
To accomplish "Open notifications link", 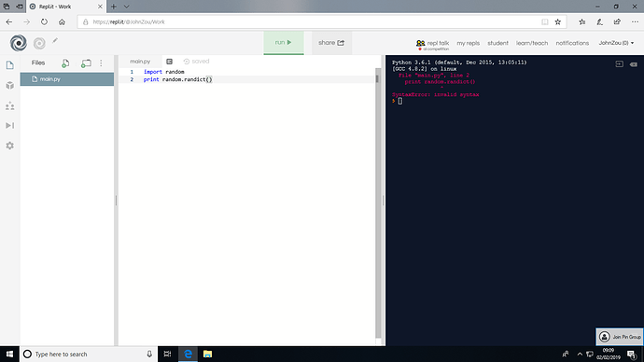I will coord(572,43).
